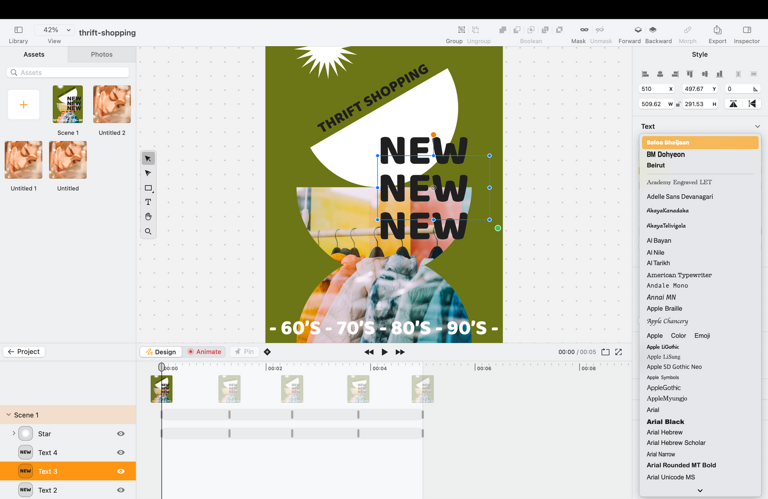Switch to Design mode
This screenshot has width=768, height=499.
point(161,352)
